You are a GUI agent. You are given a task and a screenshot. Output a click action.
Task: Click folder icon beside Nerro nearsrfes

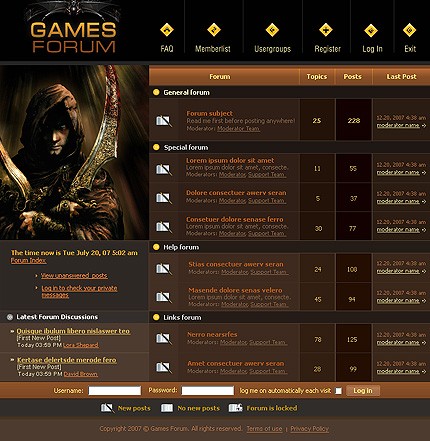point(164,338)
